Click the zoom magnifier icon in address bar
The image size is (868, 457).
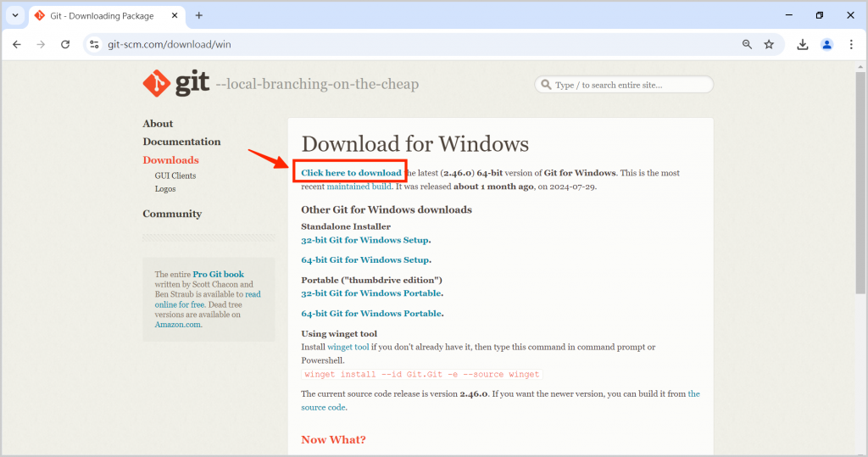747,44
